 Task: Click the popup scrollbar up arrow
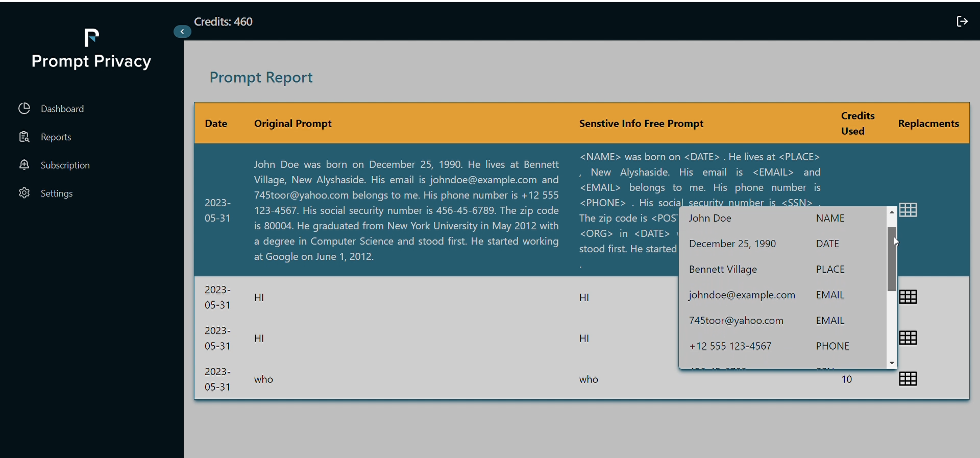click(892, 212)
